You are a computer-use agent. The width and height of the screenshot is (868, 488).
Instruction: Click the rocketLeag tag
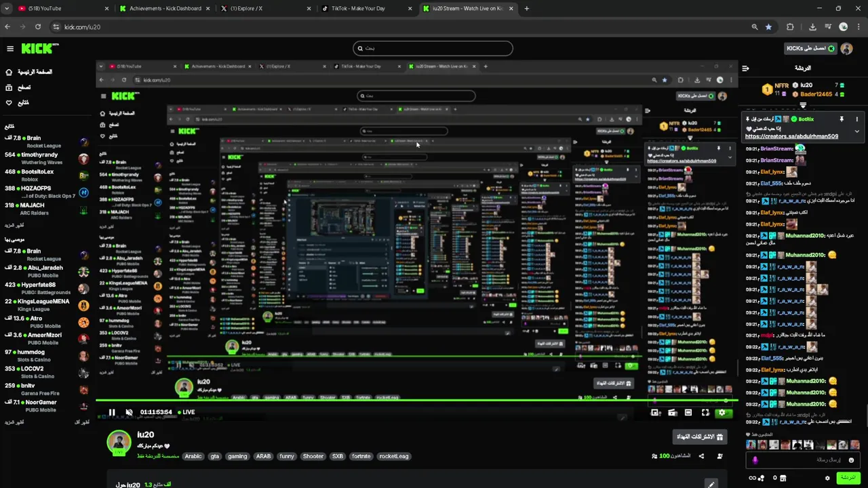point(394,456)
